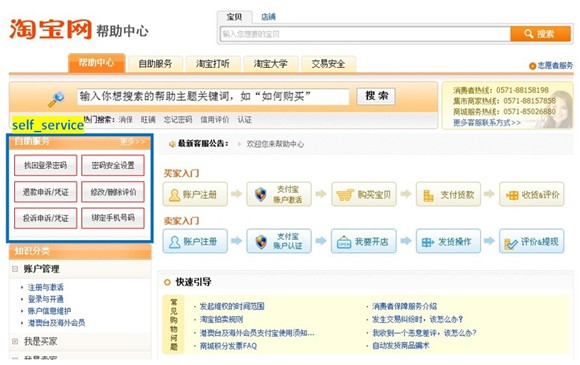
Task: Click hot search term 信用评价
Action: pos(215,119)
